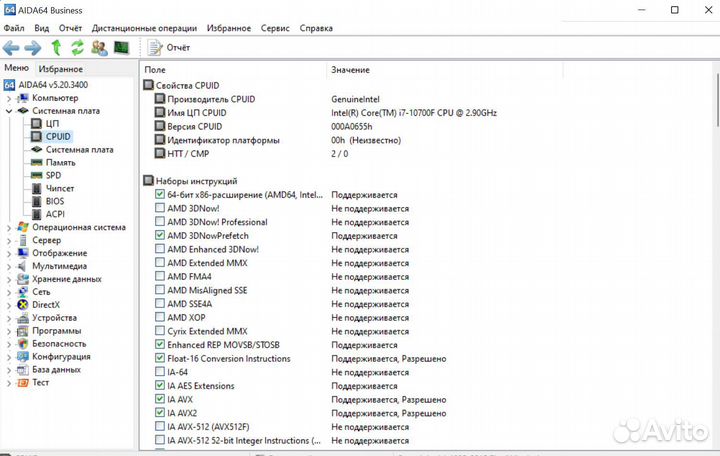Select the CPUID tree item

pyautogui.click(x=58, y=136)
